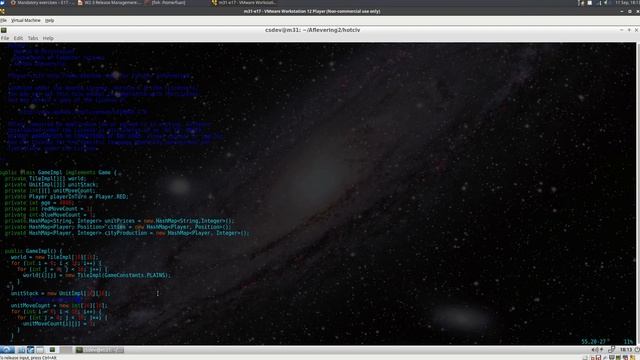Switch to m31-e17 VMware Workstation task
Image resolution: width=640 pixels, height=360 pixels.
243,3
